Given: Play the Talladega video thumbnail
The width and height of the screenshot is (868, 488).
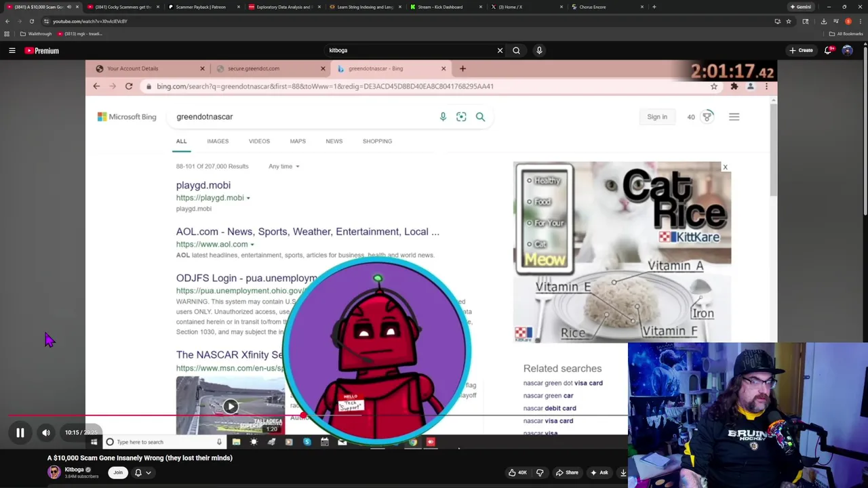Looking at the screenshot, I should click(231, 406).
